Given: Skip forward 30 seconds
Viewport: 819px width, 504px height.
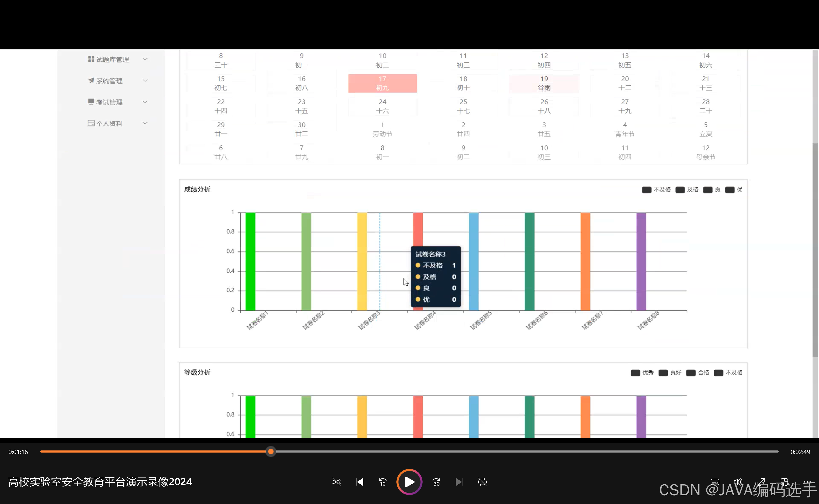Looking at the screenshot, I should point(436,482).
